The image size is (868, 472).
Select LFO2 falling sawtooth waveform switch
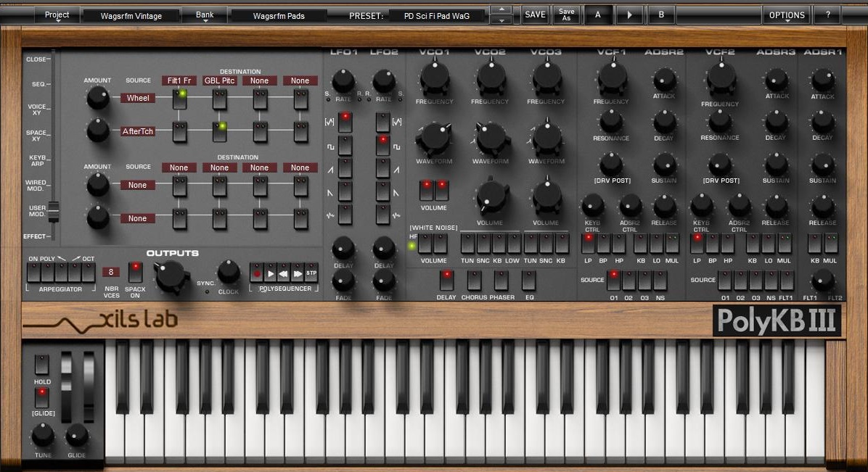click(x=382, y=191)
